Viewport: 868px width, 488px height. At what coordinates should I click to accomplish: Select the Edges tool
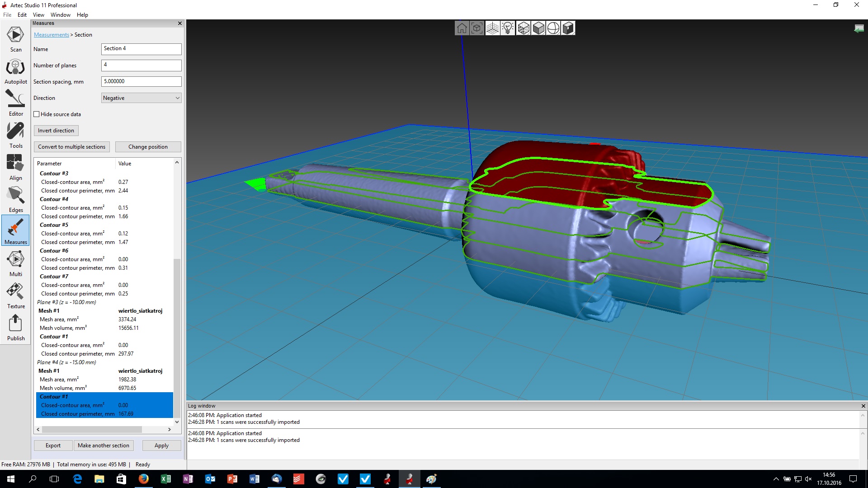point(15,199)
